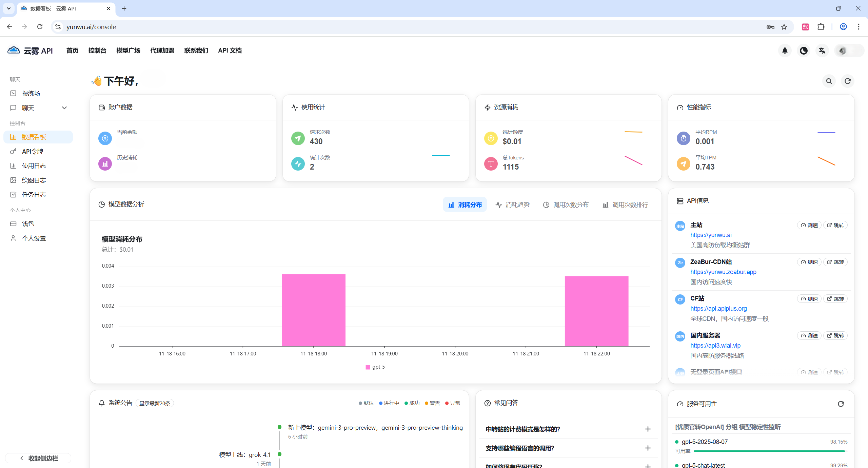Screen dimensions: 868x468
Task: Refresh the dashboard with the reload icon
Action: click(x=847, y=81)
